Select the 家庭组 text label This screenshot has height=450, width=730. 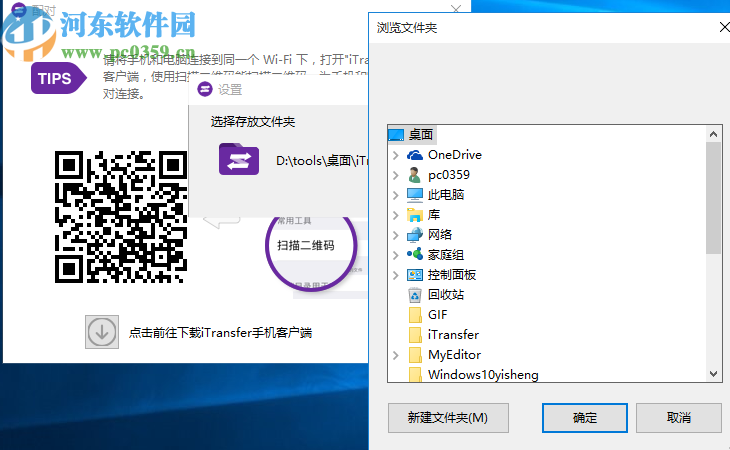tap(446, 255)
